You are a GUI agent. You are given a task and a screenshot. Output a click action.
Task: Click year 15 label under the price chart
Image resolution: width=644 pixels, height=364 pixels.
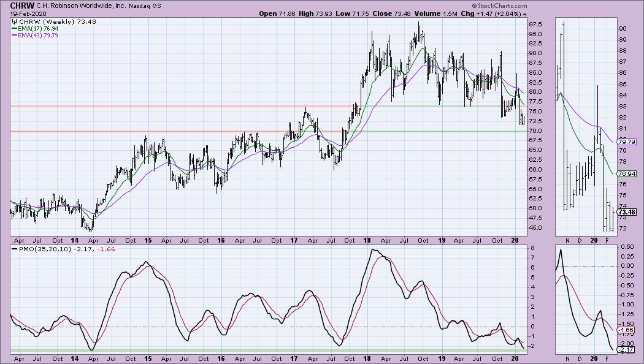[x=148, y=240]
